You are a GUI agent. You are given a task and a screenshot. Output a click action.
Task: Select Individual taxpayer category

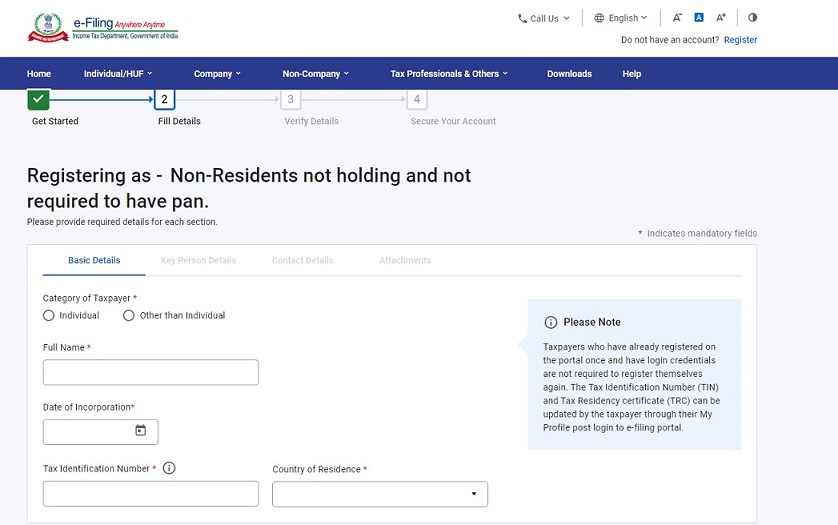pyautogui.click(x=49, y=316)
